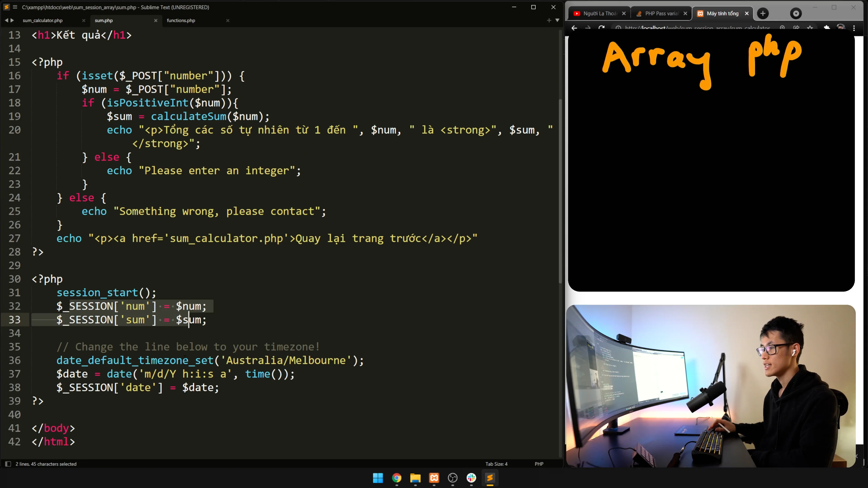
Task: Open a new browser tab with the plus button
Action: 763,14
